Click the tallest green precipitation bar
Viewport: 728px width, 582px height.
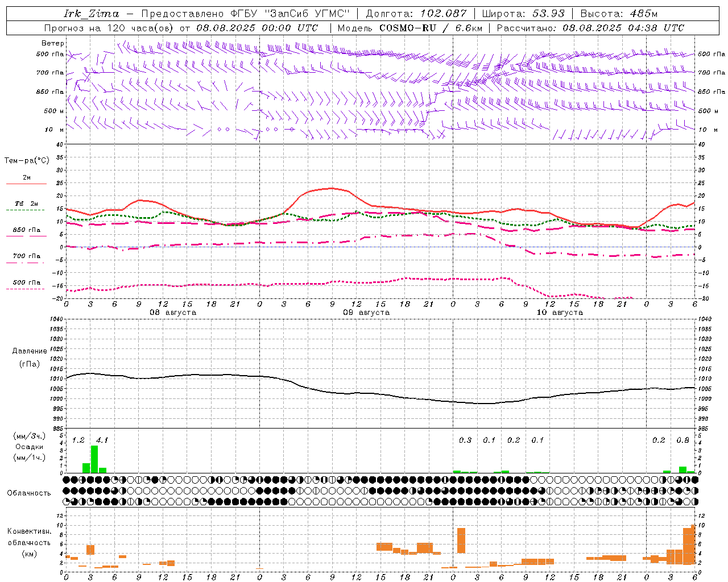(94, 459)
